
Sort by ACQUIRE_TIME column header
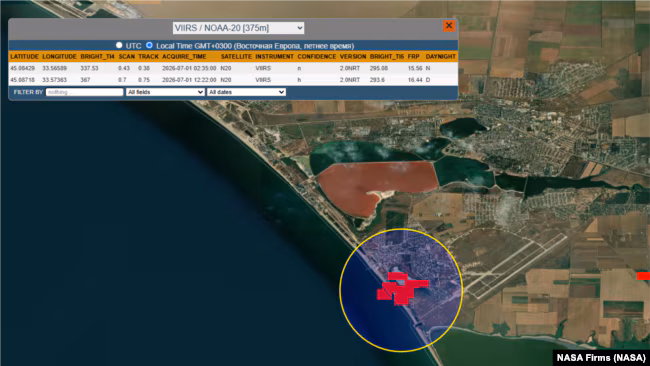pyautogui.click(x=184, y=56)
